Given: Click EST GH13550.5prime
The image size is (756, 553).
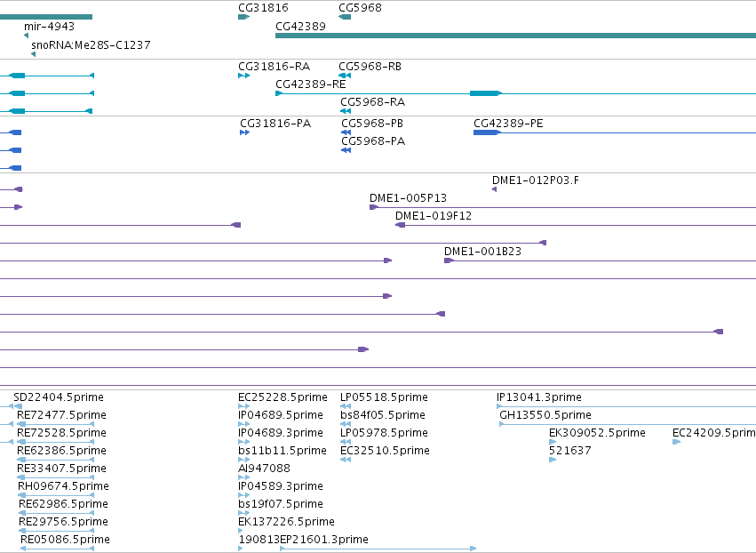Looking at the screenshot, I should 545,415.
